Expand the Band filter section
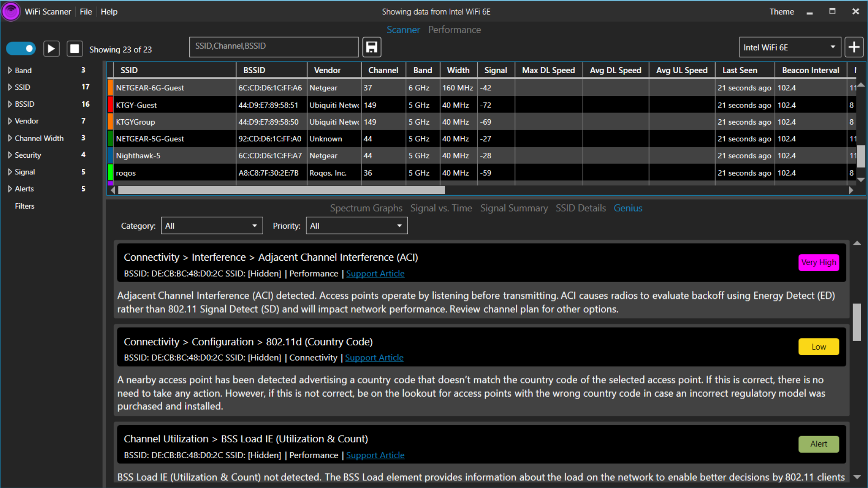The height and width of the screenshot is (488, 868). pos(10,70)
